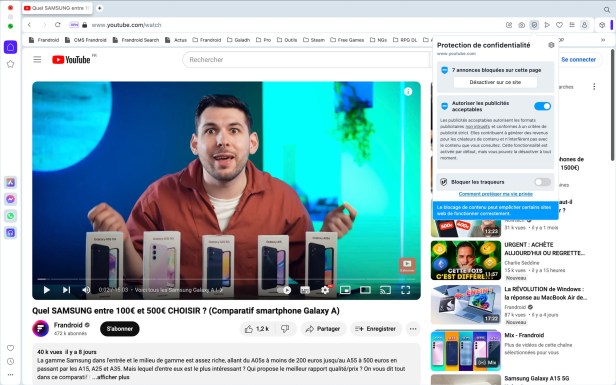Image resolution: width=616 pixels, height=385 pixels.
Task: Click the Rechercher search field
Action: coord(306,60)
